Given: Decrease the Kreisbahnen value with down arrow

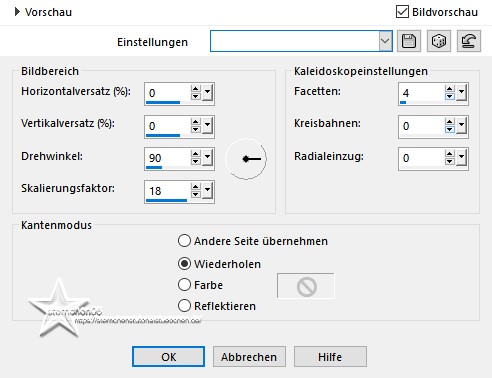Looking at the screenshot, I should pos(449,129).
